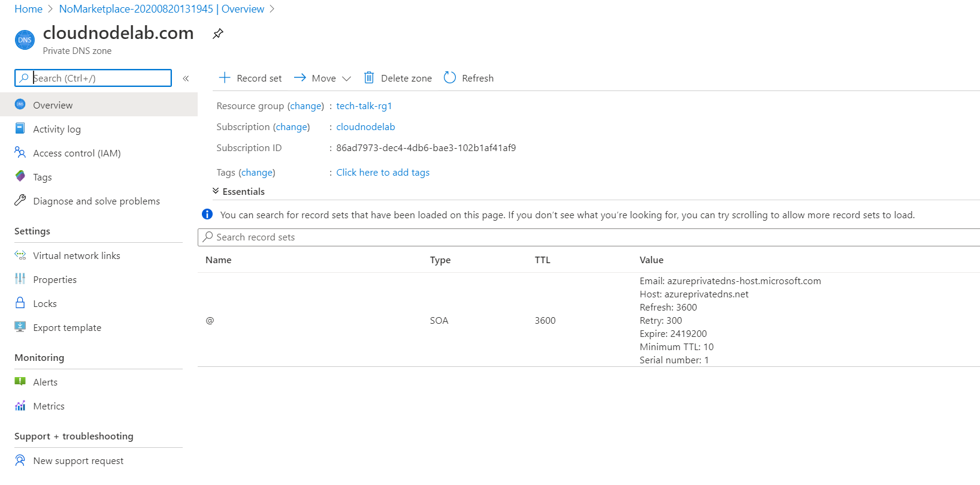Click the Activity log icon
This screenshot has width=980, height=485.
[20, 128]
